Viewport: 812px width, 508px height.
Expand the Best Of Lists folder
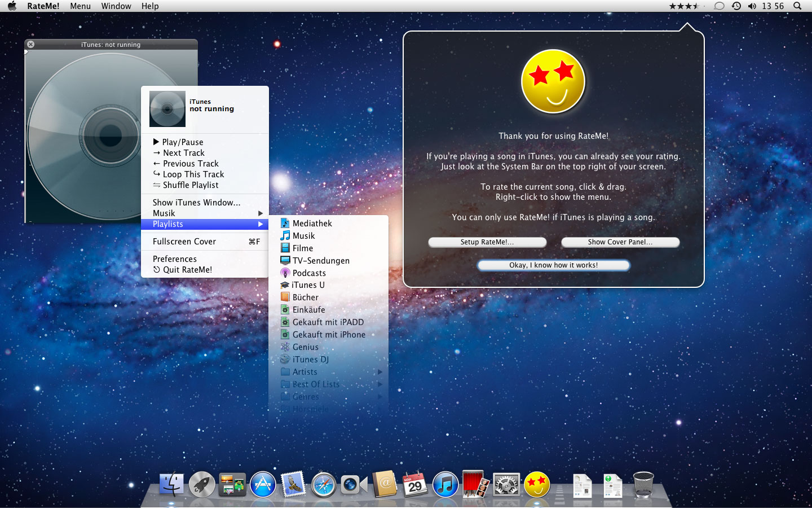(x=329, y=384)
